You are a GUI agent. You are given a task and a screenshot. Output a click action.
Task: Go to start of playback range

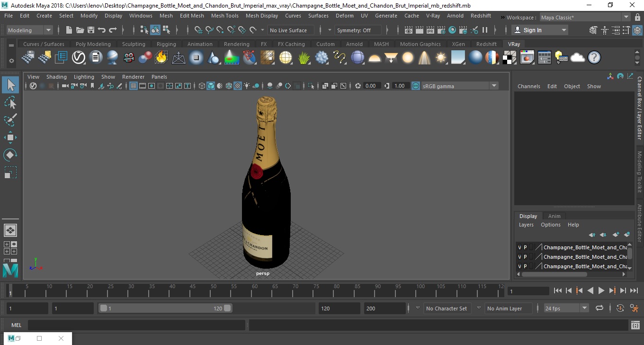(x=558, y=291)
